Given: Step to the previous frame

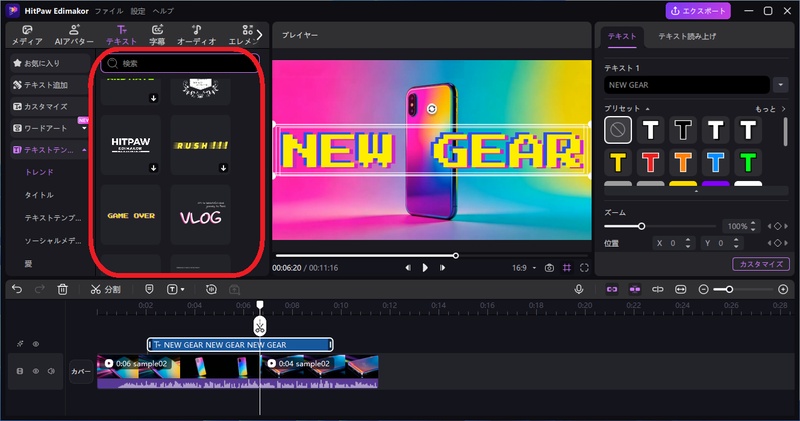Looking at the screenshot, I should click(x=408, y=267).
